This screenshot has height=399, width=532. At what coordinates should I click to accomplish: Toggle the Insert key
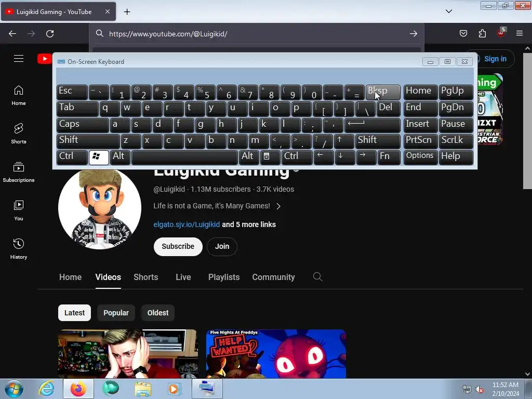pyautogui.click(x=420, y=125)
